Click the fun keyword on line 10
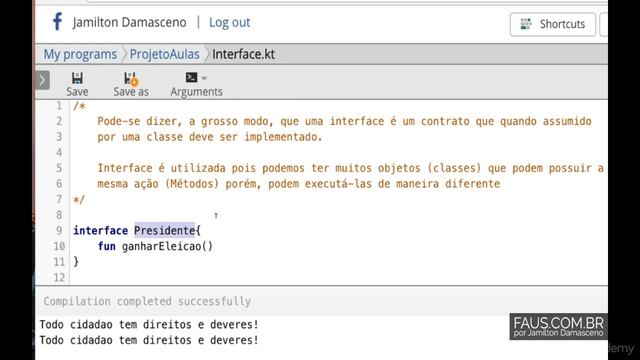Screen dimensions: 640x360 107,246
